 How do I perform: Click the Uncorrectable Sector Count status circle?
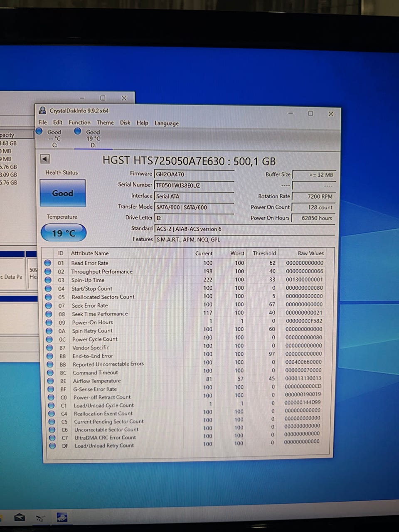click(52, 430)
